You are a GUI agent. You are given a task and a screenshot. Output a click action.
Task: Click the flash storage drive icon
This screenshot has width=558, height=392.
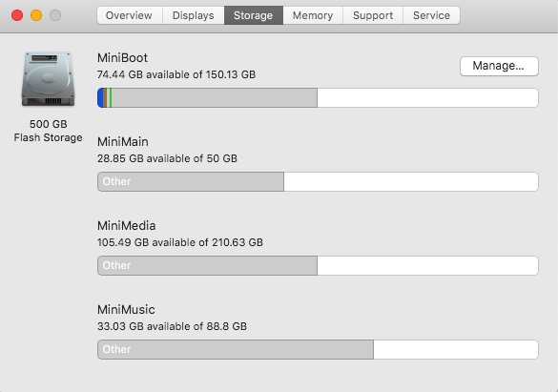48,78
